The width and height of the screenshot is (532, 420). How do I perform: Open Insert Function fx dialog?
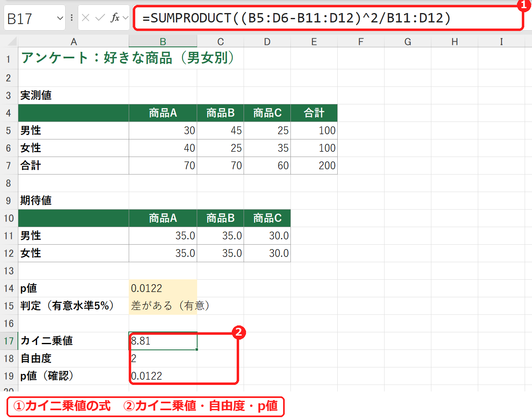pos(115,18)
